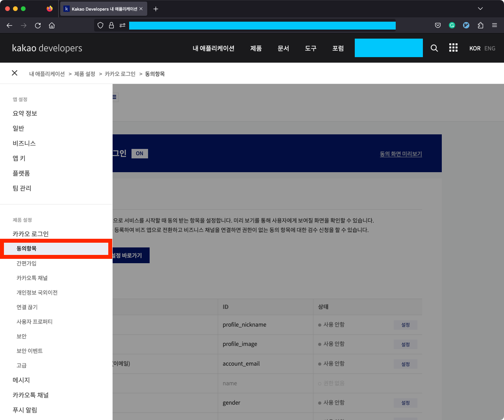Click the shield tracking protection icon
Image resolution: width=504 pixels, height=420 pixels.
tap(100, 25)
